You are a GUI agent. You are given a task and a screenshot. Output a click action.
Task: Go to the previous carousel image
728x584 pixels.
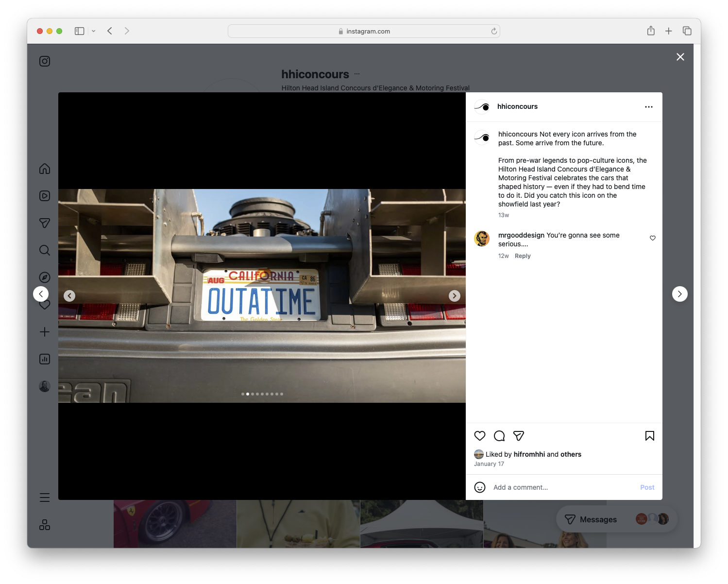pos(69,295)
